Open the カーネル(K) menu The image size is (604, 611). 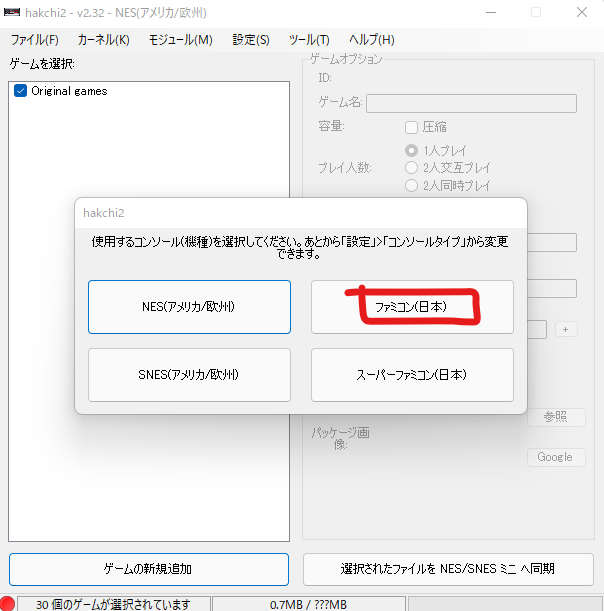[x=103, y=40]
